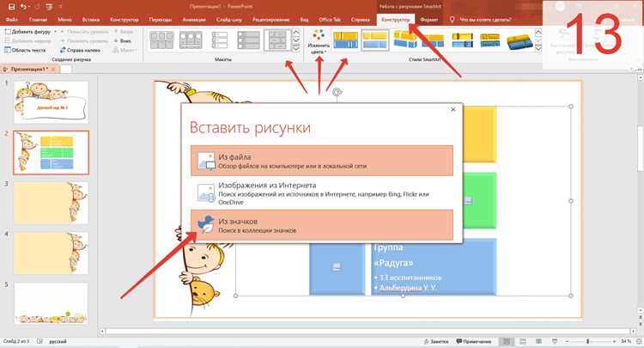The width and height of the screenshot is (644, 348).
Task: Open the Файл menu tab
Action: [x=11, y=19]
